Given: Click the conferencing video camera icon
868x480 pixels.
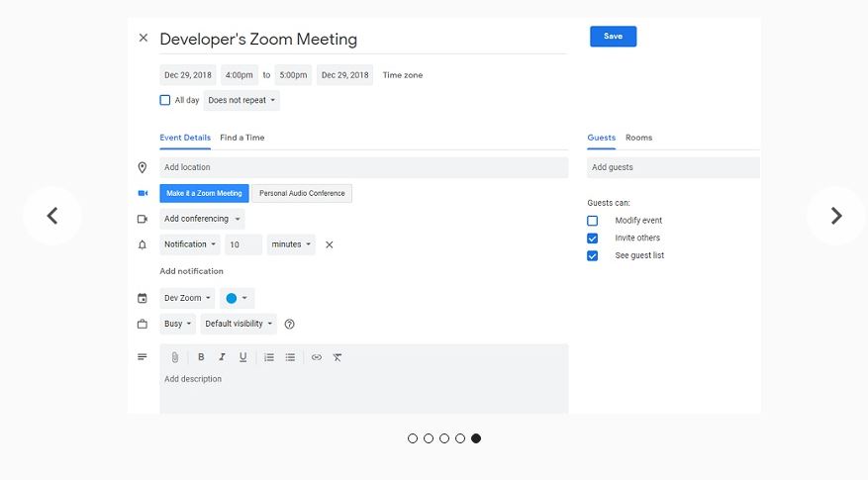Looking at the screenshot, I should [x=143, y=219].
